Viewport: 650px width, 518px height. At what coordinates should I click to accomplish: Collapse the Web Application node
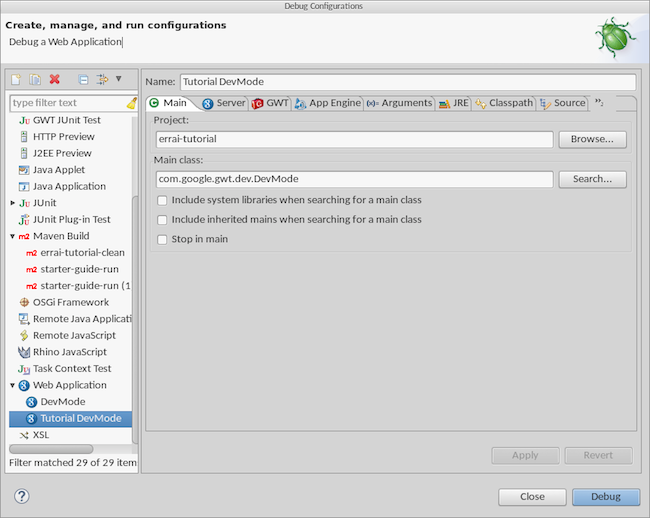(12, 385)
